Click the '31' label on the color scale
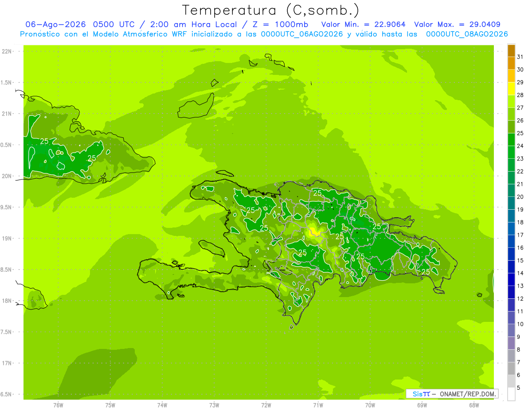The image size is (532, 411). 520,57
